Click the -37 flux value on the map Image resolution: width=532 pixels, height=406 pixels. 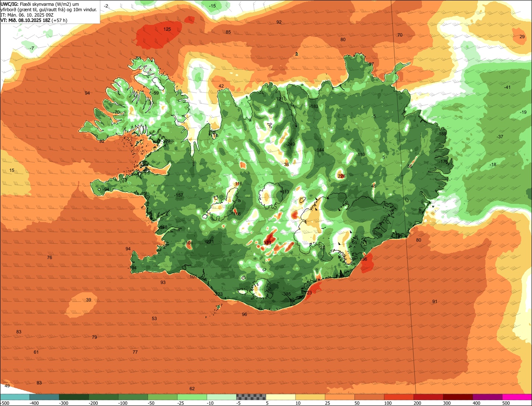click(500, 137)
